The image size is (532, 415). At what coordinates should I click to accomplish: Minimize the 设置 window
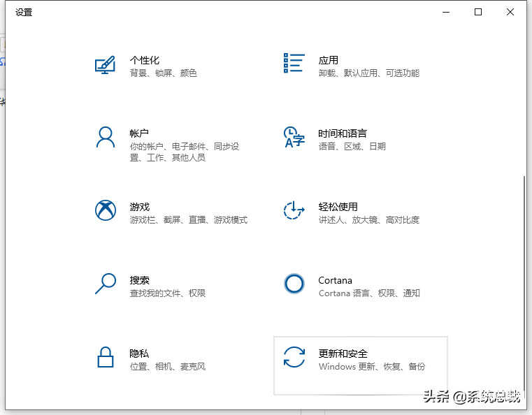point(446,12)
